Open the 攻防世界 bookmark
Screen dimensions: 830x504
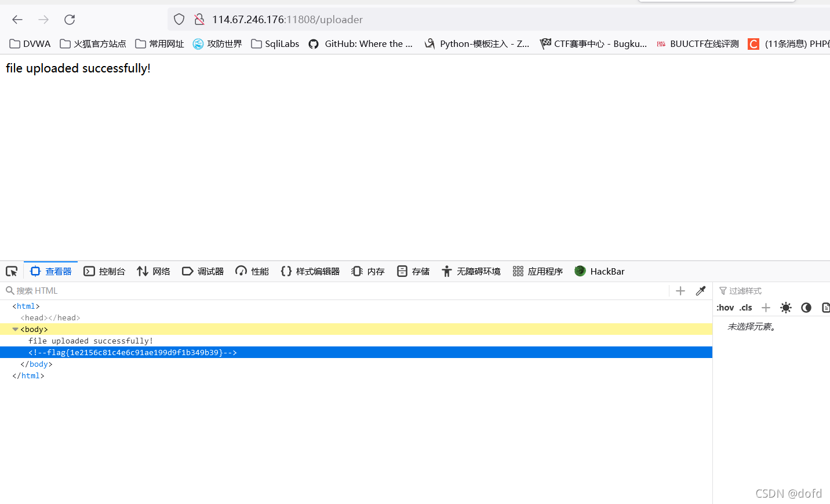coord(217,44)
